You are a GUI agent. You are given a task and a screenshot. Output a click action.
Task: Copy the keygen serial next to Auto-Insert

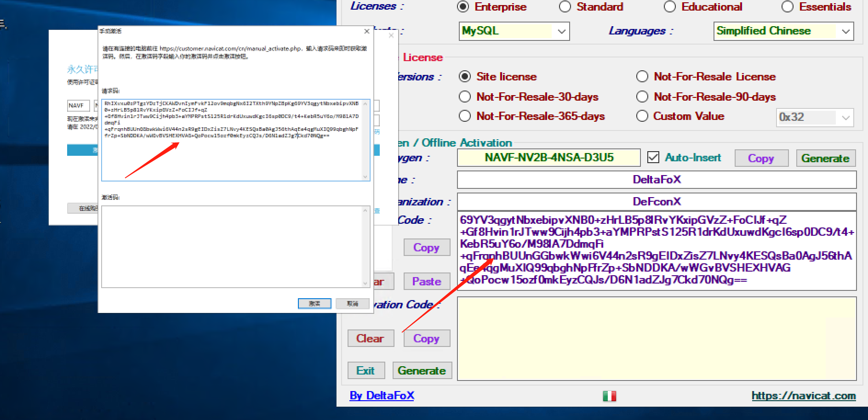(x=761, y=158)
